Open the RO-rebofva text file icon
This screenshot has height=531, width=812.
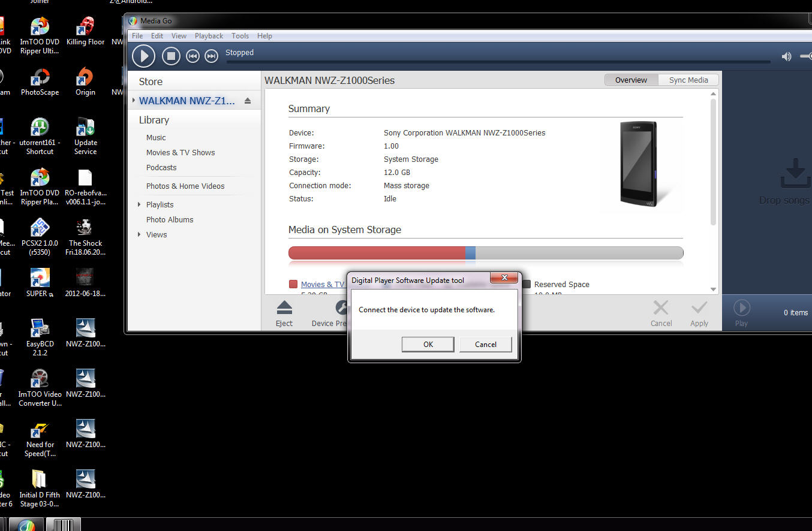point(85,187)
